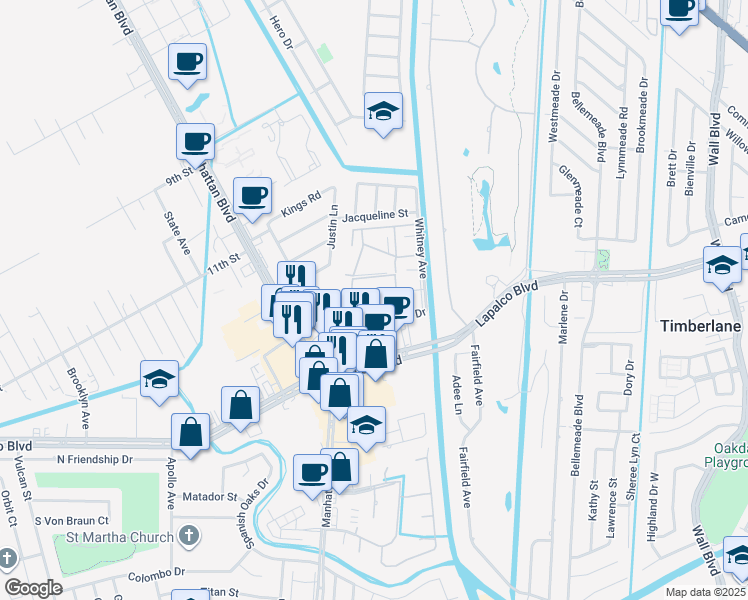The width and height of the screenshot is (748, 600).
Task: Click the church cross icon at bottom left edge
Action: (x=7, y=559)
